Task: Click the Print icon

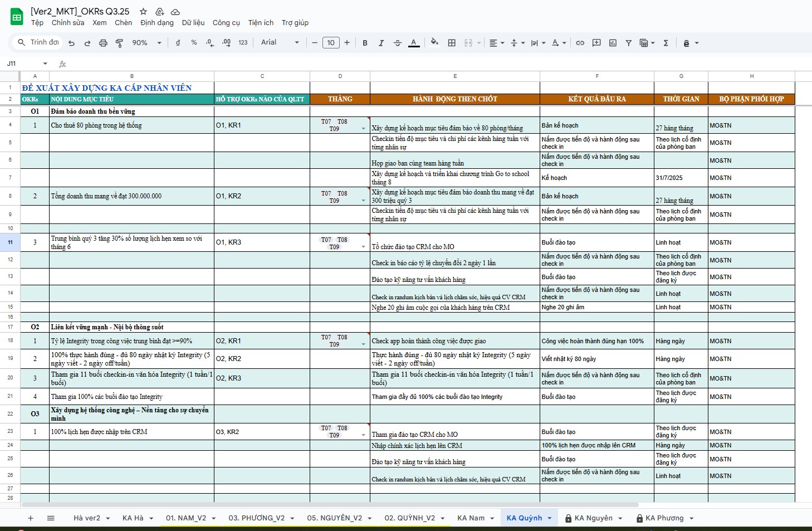Action: pos(103,43)
